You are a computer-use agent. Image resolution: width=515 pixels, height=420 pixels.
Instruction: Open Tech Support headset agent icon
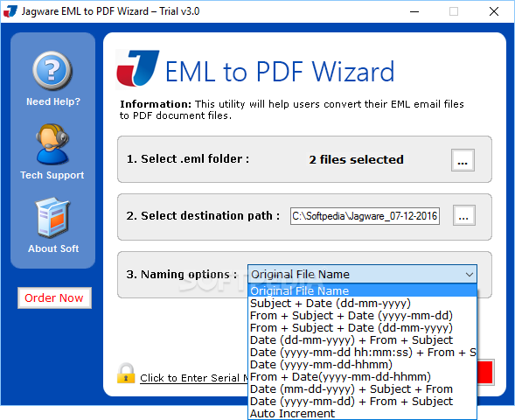click(52, 144)
